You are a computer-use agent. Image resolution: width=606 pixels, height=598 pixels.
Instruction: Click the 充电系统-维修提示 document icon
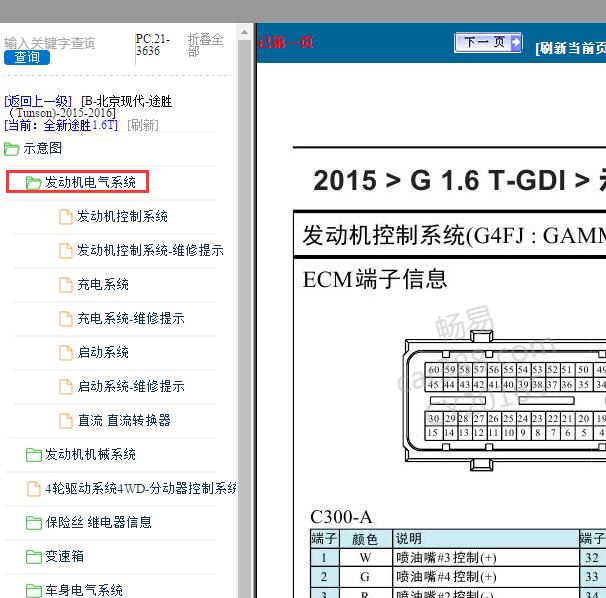click(66, 319)
